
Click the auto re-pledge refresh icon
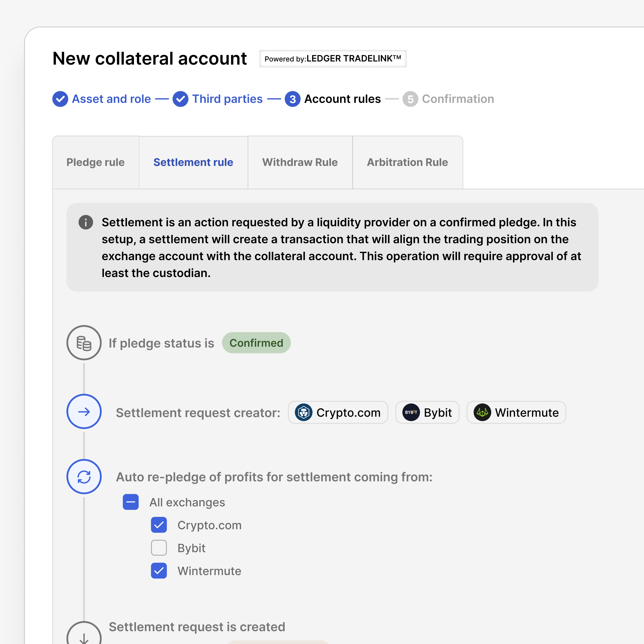84,477
